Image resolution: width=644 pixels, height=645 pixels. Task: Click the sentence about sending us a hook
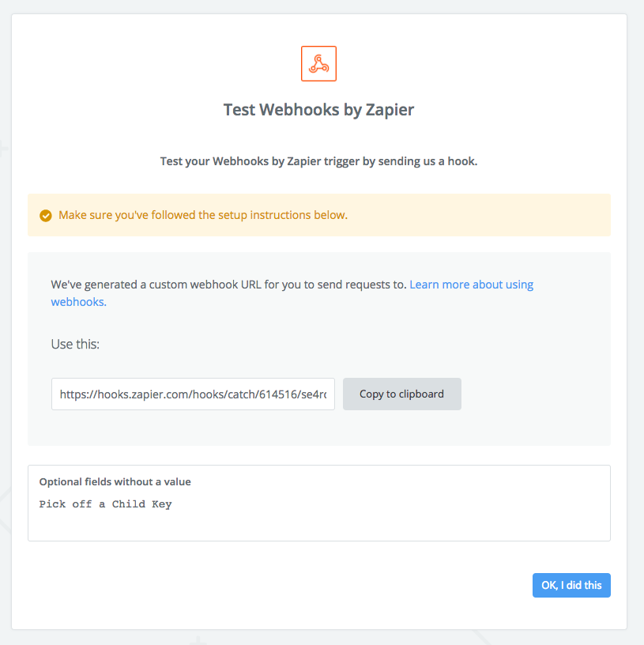[318, 161]
